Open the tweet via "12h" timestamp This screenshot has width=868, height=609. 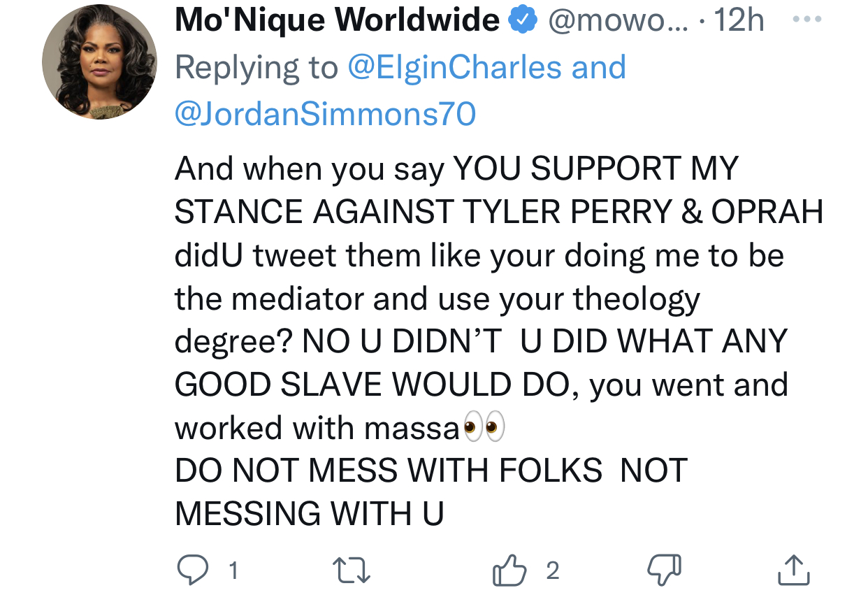(739, 22)
